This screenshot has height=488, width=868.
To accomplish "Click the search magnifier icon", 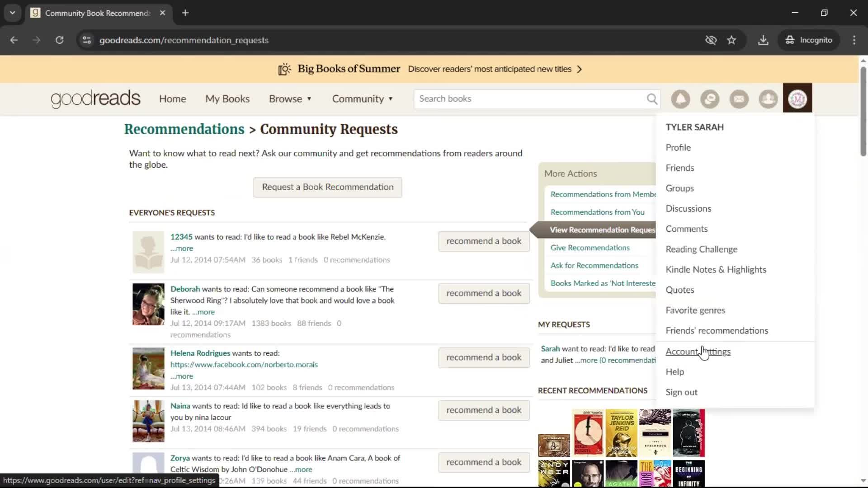I will click(x=652, y=99).
